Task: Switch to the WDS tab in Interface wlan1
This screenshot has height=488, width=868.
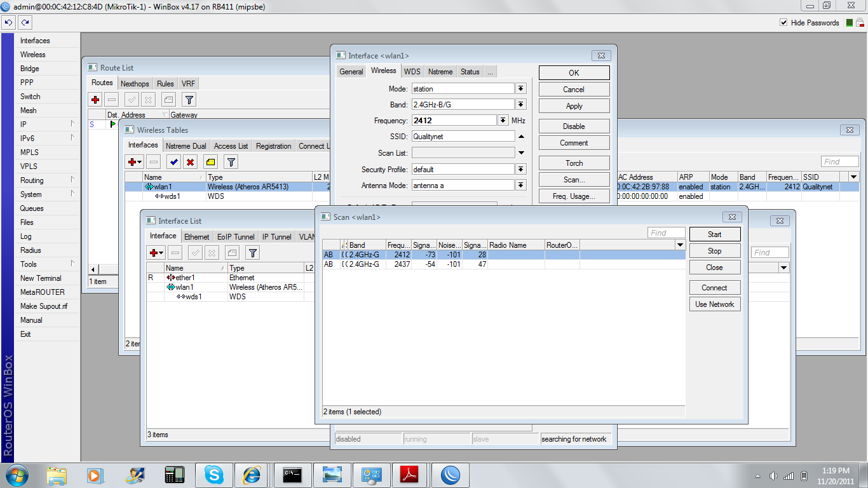Action: click(x=412, y=72)
